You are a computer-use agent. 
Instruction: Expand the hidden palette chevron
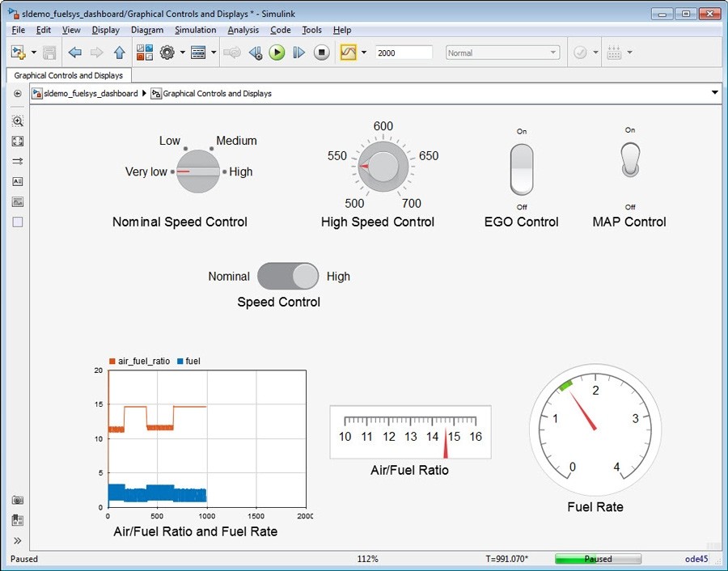18,541
